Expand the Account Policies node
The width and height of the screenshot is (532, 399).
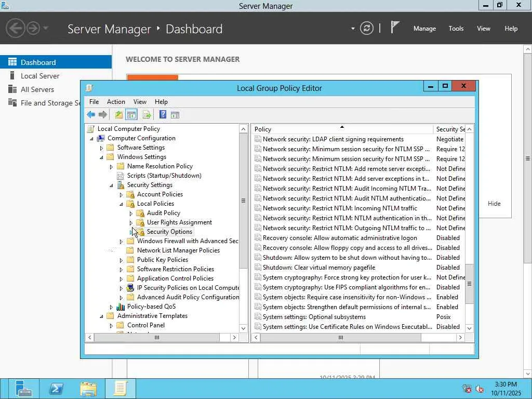point(121,195)
